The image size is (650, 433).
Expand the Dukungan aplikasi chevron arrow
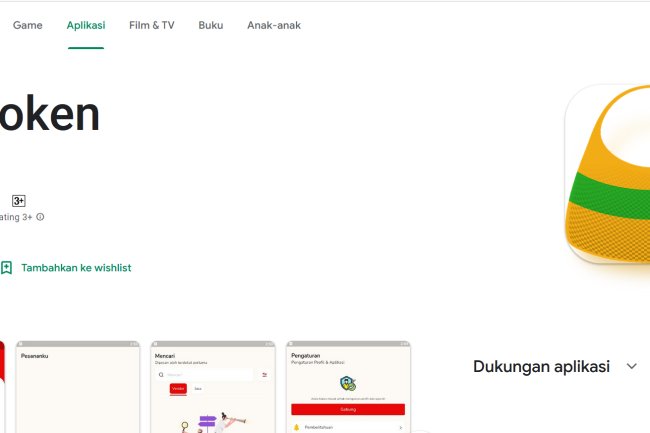point(631,367)
